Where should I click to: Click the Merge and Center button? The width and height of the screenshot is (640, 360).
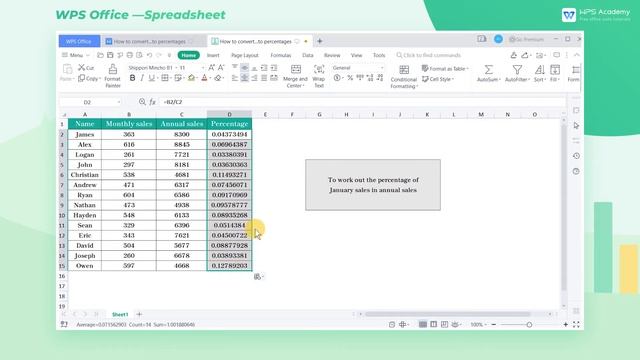coord(296,76)
